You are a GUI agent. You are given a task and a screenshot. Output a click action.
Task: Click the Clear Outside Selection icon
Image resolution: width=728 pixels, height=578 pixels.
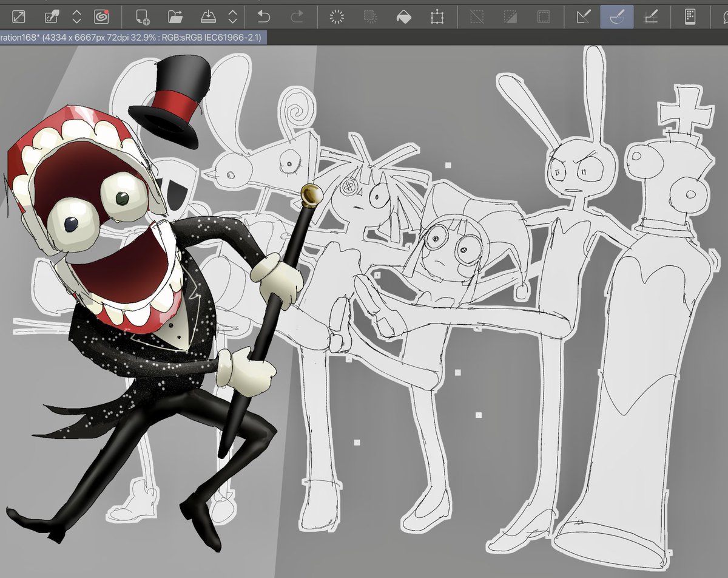371,16
